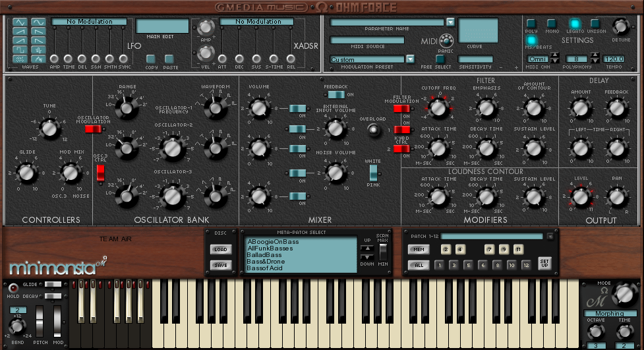
Task: Hit the MIDI Panic button
Action: 446,41
